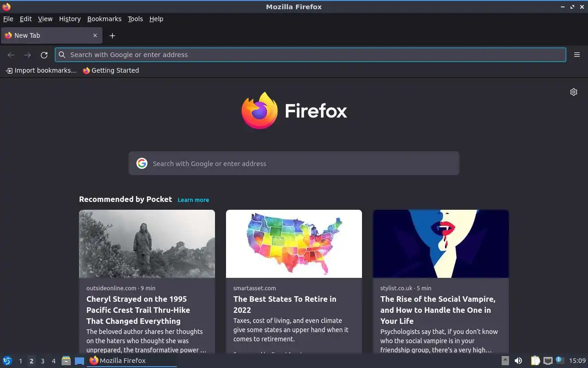The image size is (588, 368).
Task: Open the colorful US map thumbnail
Action: pos(294,244)
